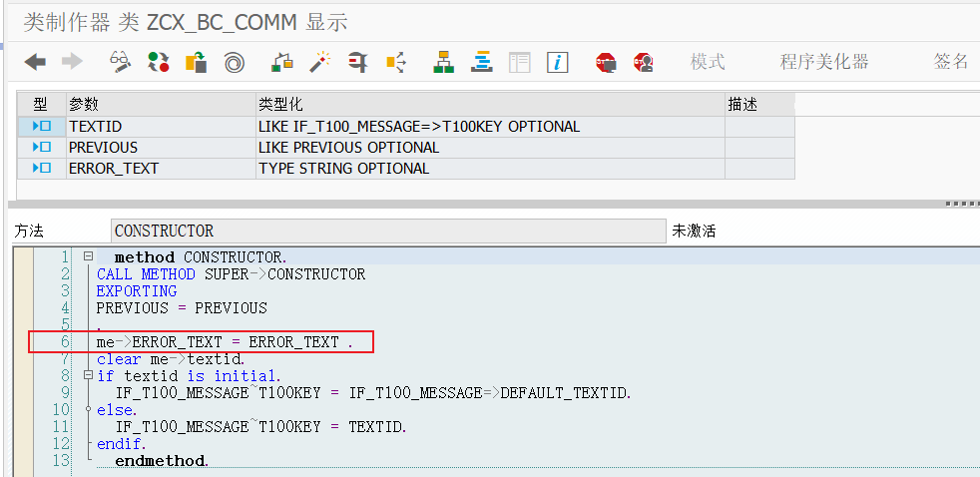Click the Check syntax icon

(x=282, y=61)
